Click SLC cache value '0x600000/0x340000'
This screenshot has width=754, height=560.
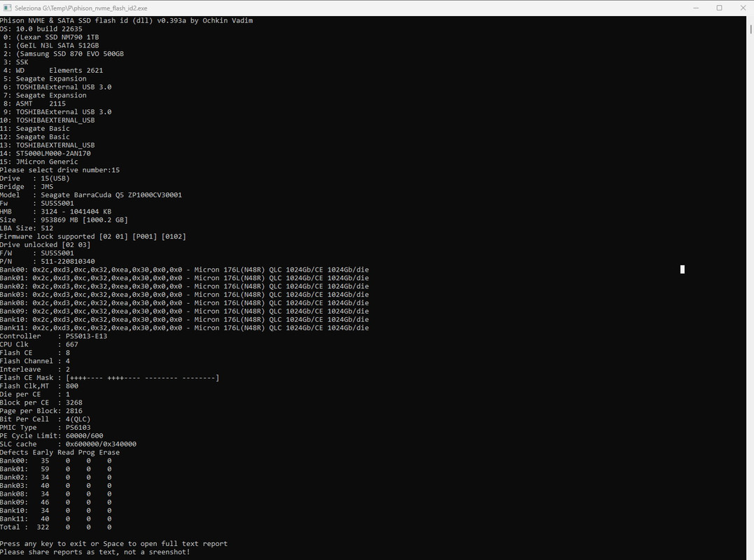click(x=101, y=444)
